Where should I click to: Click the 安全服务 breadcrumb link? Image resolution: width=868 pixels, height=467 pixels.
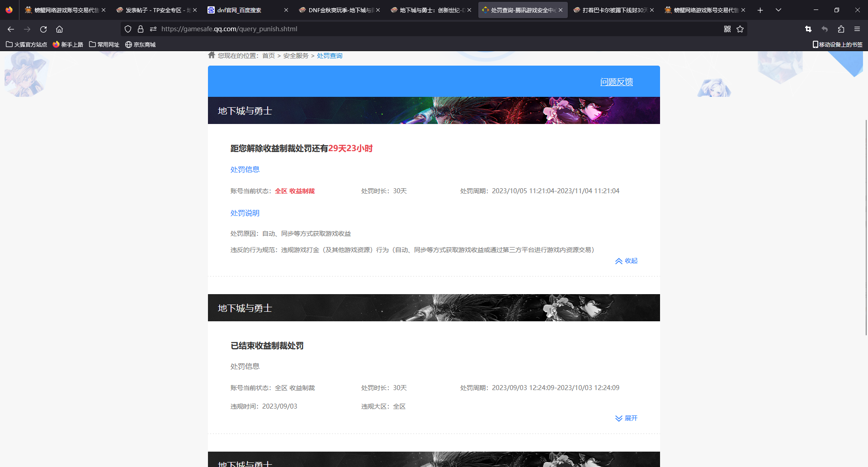tap(296, 56)
